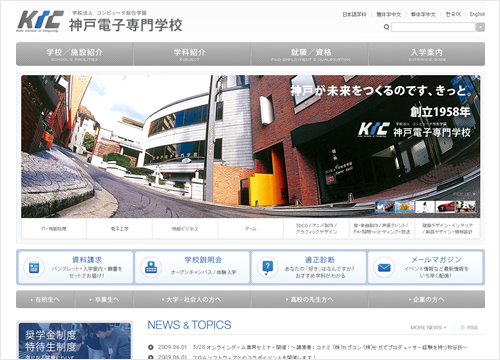Open the 学校説明会 heading link

point(203,260)
